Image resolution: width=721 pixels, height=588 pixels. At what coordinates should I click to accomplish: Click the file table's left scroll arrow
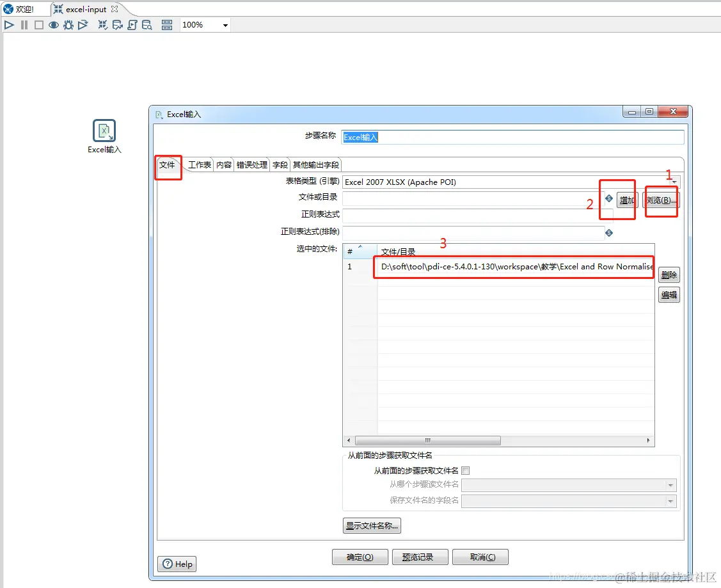click(349, 440)
